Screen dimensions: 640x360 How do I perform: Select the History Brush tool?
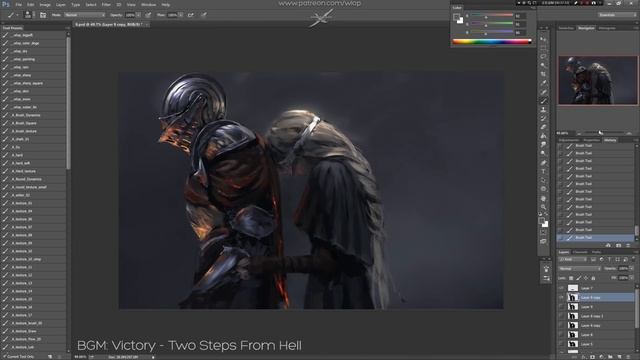[x=543, y=118]
